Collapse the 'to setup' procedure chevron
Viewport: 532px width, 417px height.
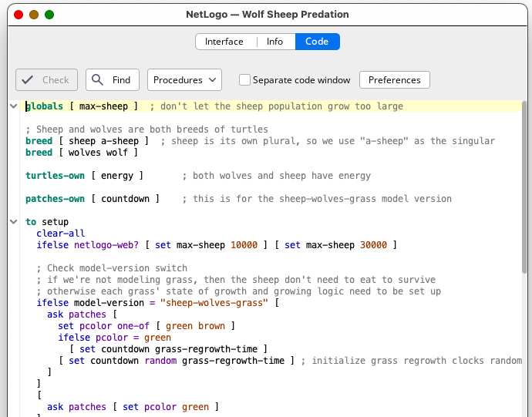tap(14, 222)
